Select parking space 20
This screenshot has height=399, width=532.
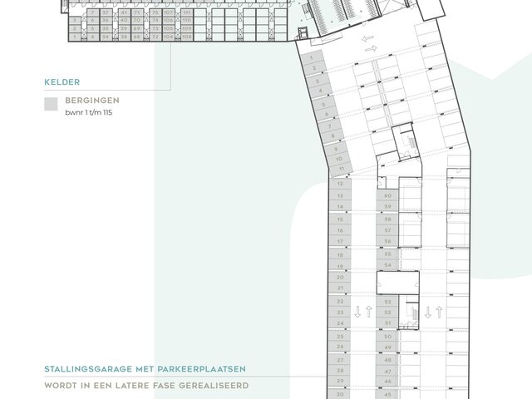click(340, 277)
